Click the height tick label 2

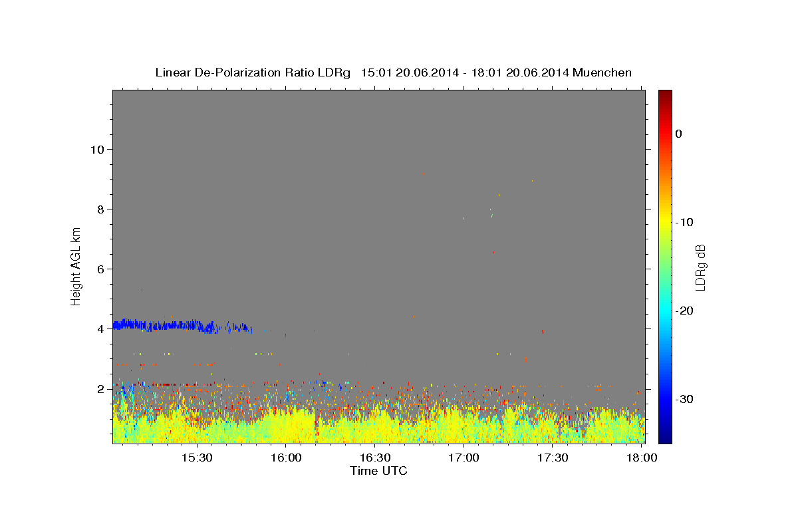(99, 388)
